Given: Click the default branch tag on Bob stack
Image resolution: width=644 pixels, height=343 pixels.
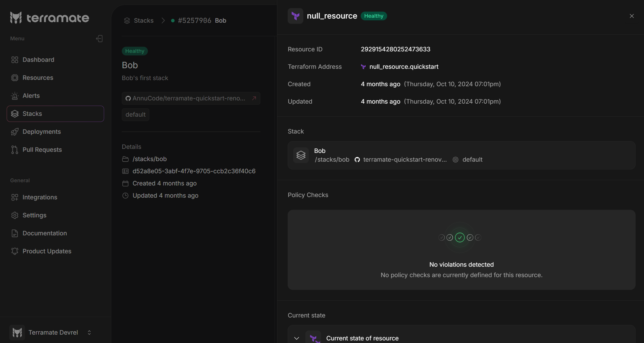Looking at the screenshot, I should pyautogui.click(x=135, y=114).
